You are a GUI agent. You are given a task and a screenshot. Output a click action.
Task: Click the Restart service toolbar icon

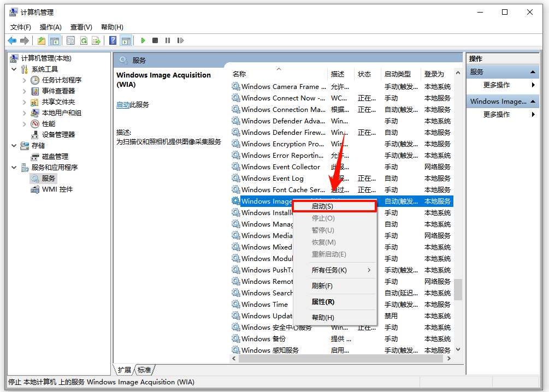pyautogui.click(x=180, y=40)
